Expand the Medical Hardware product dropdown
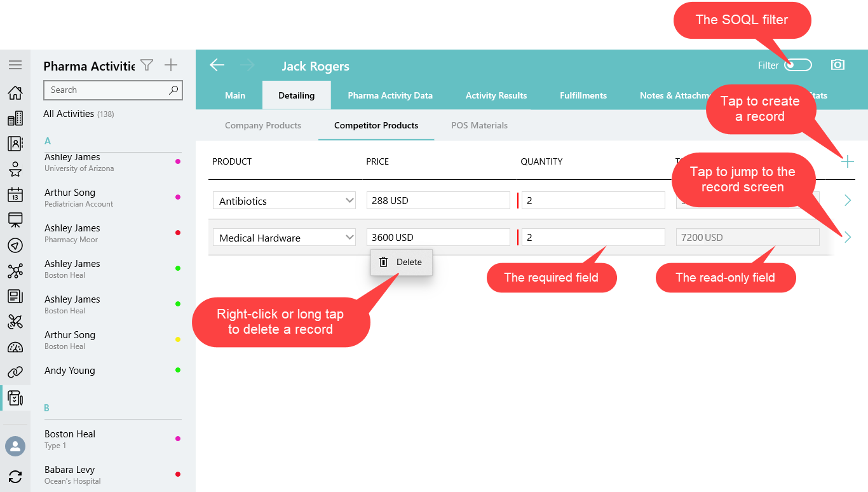Screen dimensions: 868x492 coord(349,237)
